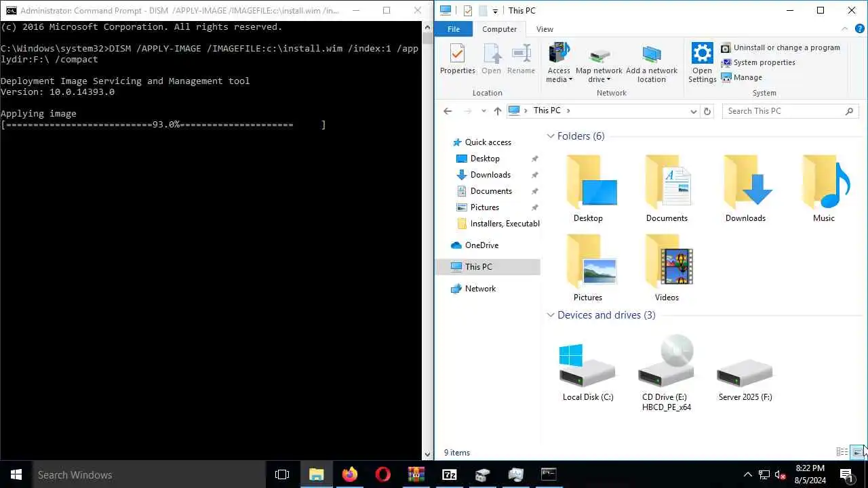This screenshot has height=488, width=868.
Task: Open Opera from the taskbar
Action: click(382, 474)
